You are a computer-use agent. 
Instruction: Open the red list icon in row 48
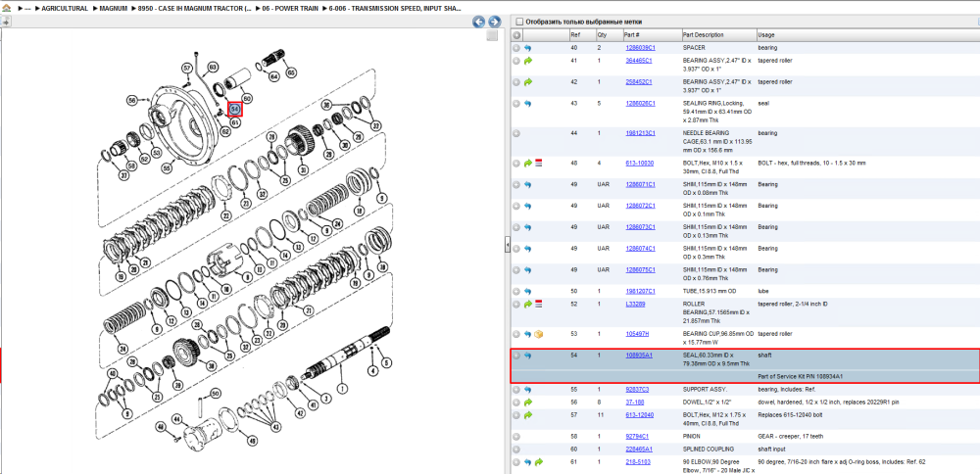[538, 163]
